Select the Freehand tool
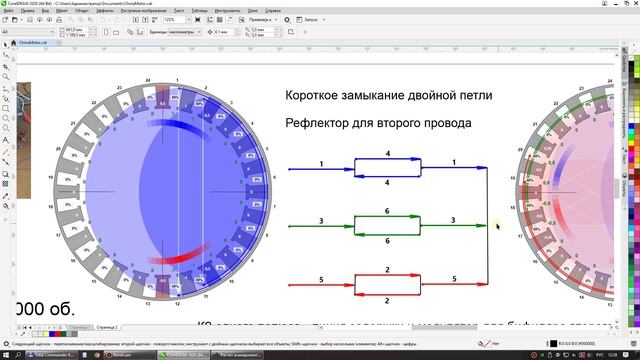This screenshot has height=360, width=640. [x=6, y=88]
